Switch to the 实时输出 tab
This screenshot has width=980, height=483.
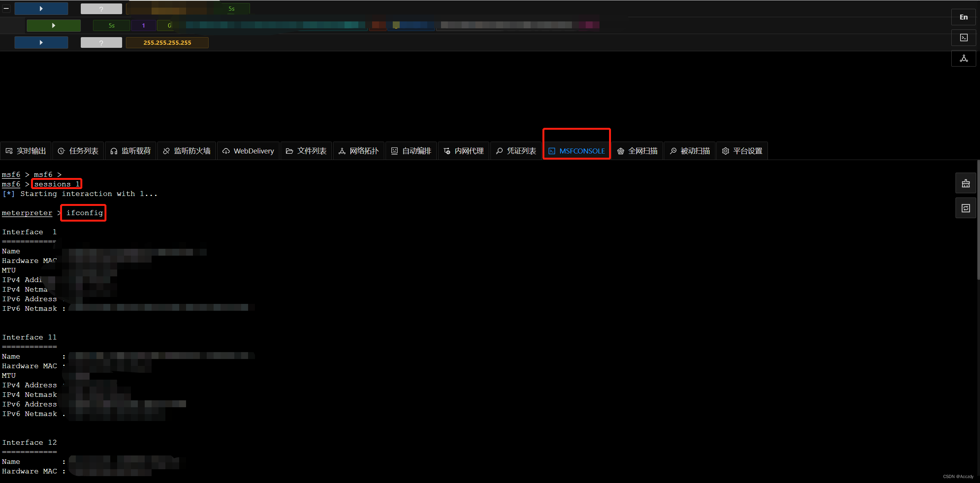point(26,151)
